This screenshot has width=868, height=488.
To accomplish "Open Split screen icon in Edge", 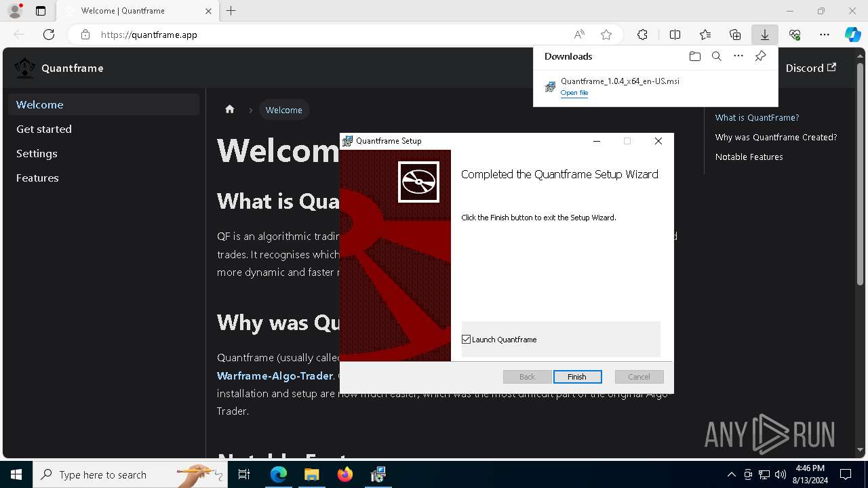I will [x=675, y=35].
